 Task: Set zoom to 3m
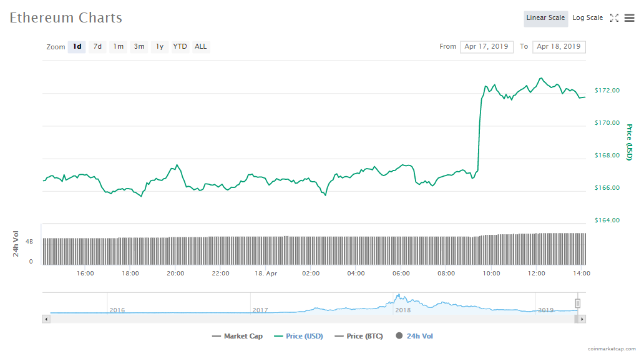(x=139, y=47)
